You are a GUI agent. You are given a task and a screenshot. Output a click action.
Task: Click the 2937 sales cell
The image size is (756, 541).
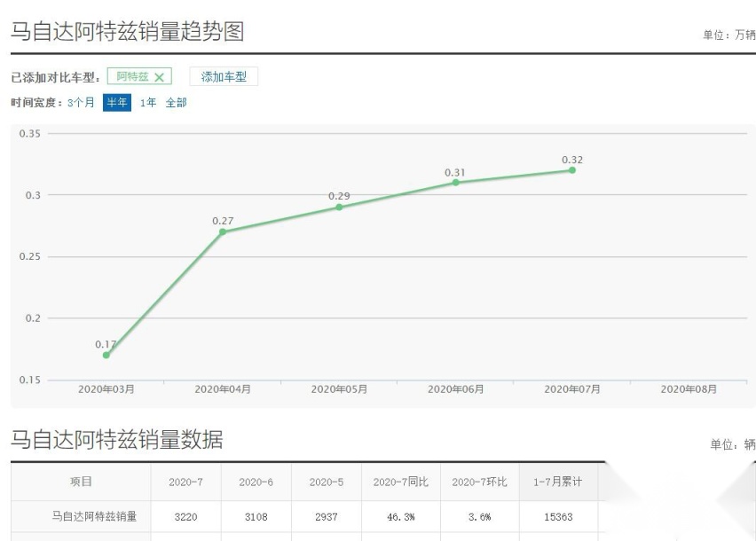[327, 517]
